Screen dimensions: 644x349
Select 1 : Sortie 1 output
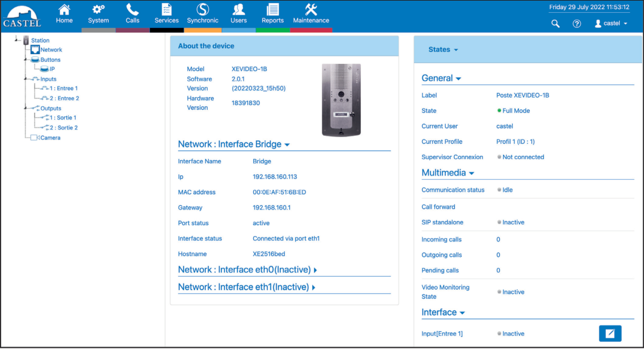[x=63, y=118]
